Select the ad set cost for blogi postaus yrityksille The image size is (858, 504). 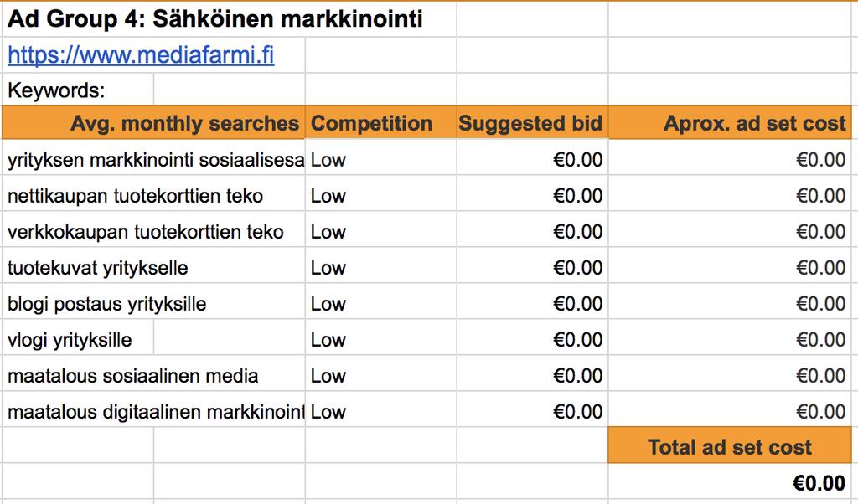point(730,304)
